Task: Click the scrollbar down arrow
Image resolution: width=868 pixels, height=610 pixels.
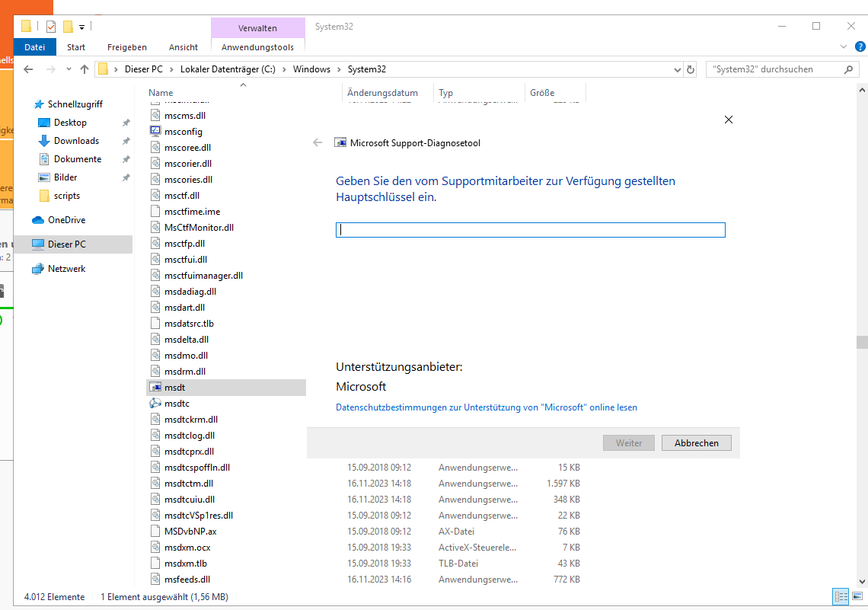Action: (862, 582)
